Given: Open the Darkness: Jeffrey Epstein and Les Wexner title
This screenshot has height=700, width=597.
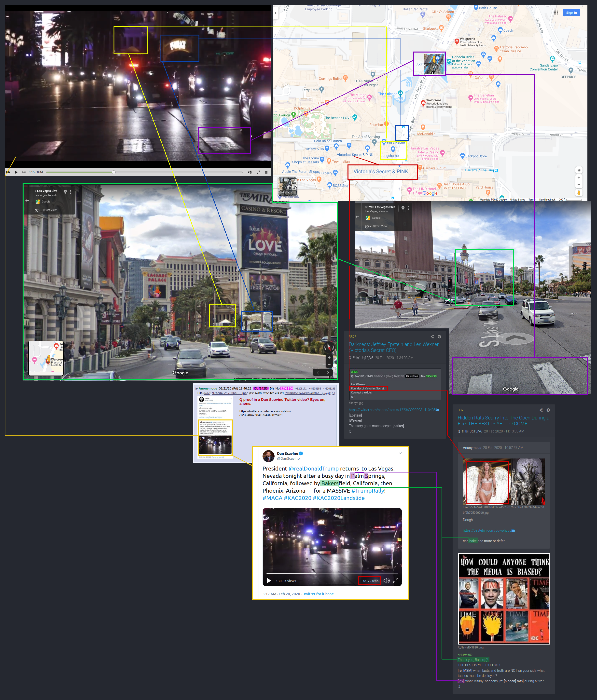Looking at the screenshot, I should (x=393, y=347).
